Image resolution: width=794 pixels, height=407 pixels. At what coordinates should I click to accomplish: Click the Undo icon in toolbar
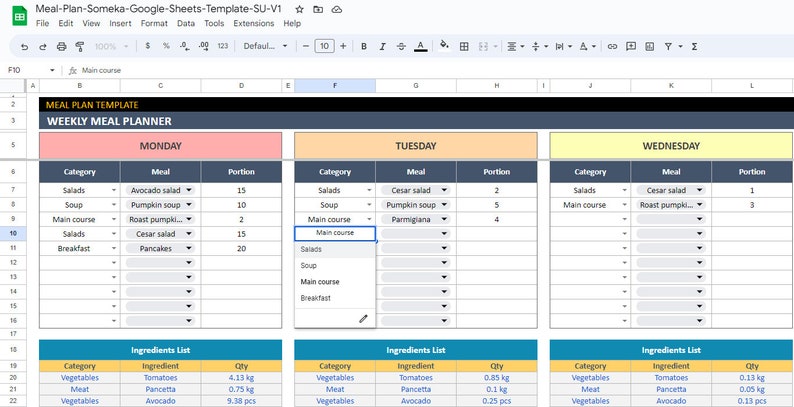tap(24, 47)
